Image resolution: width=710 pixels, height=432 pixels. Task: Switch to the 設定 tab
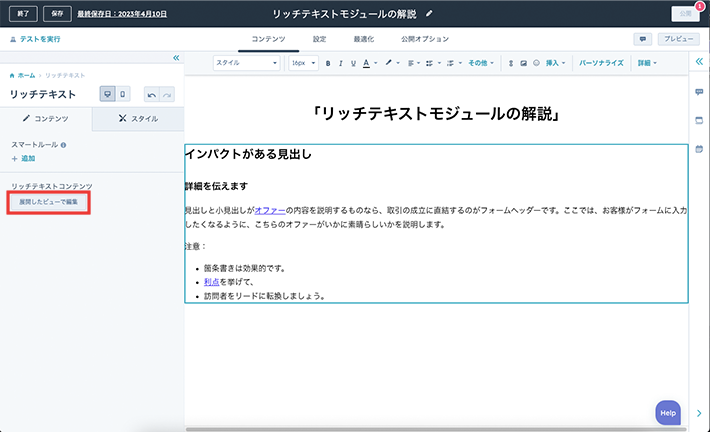pos(319,39)
